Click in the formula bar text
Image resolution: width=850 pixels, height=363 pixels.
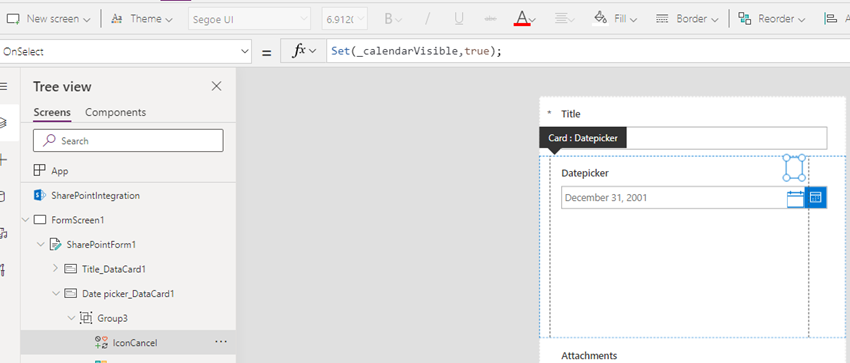(x=417, y=51)
